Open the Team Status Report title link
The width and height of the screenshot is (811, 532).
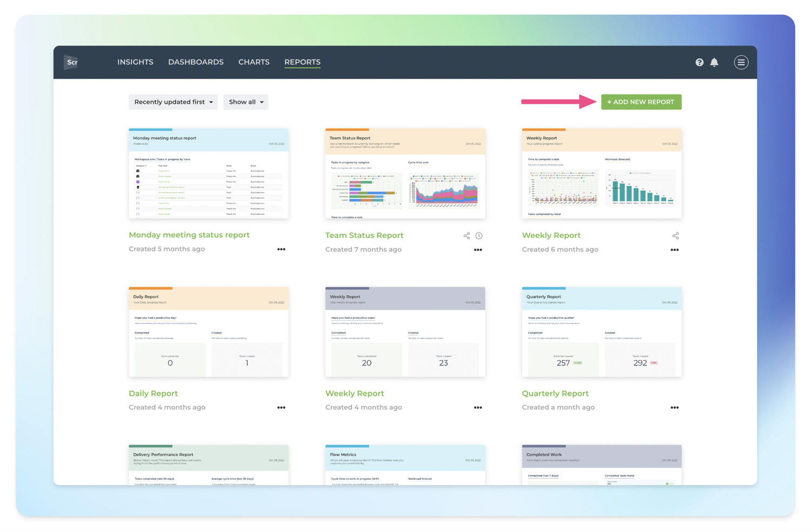click(364, 235)
